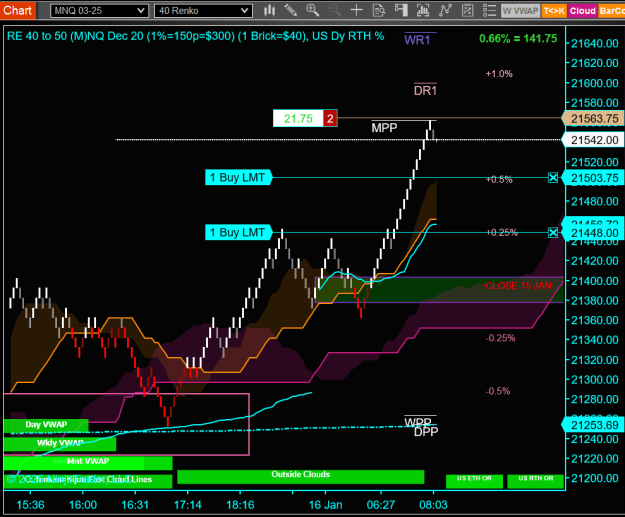Click the red position quantity 2 box
Screen dimensions: 625x517
click(330, 118)
